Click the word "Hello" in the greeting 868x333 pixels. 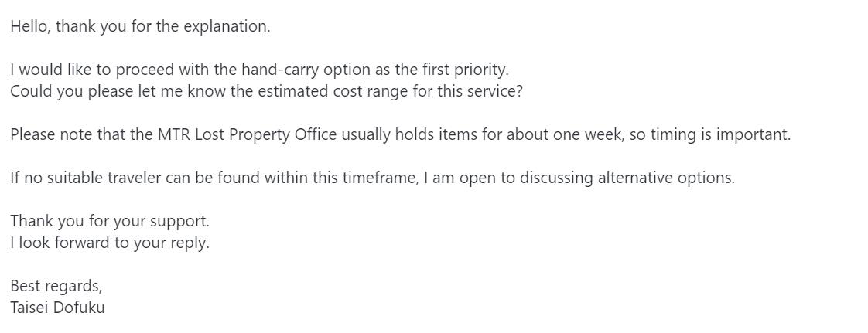pyautogui.click(x=29, y=26)
